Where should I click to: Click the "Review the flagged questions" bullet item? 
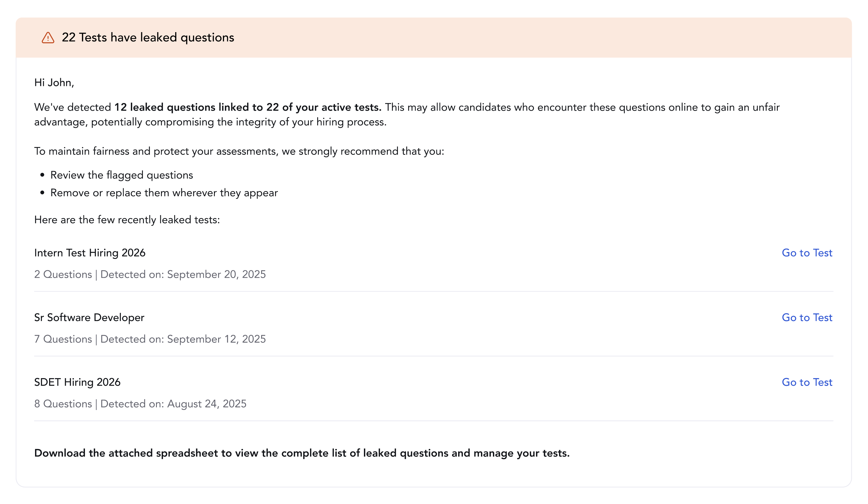(x=122, y=175)
